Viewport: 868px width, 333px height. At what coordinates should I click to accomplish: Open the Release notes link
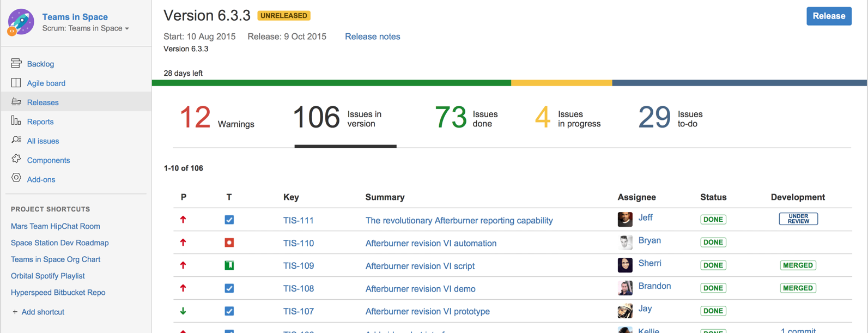(372, 37)
